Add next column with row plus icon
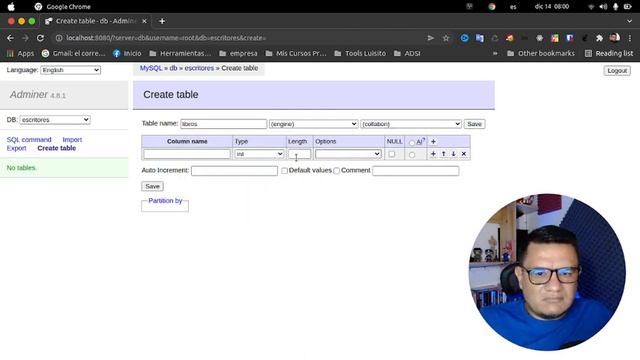640x360 pixels. [x=433, y=154]
